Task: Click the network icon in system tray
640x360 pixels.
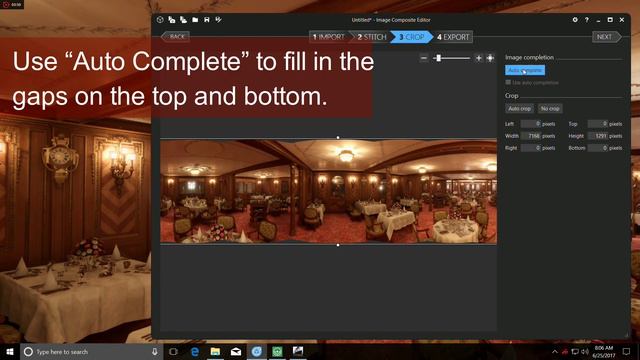Action: (x=575, y=351)
